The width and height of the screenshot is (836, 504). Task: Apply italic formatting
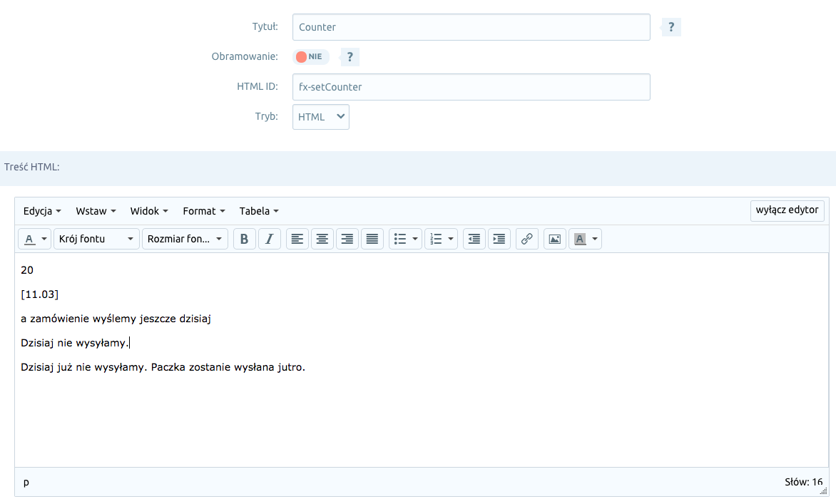pyautogui.click(x=269, y=240)
